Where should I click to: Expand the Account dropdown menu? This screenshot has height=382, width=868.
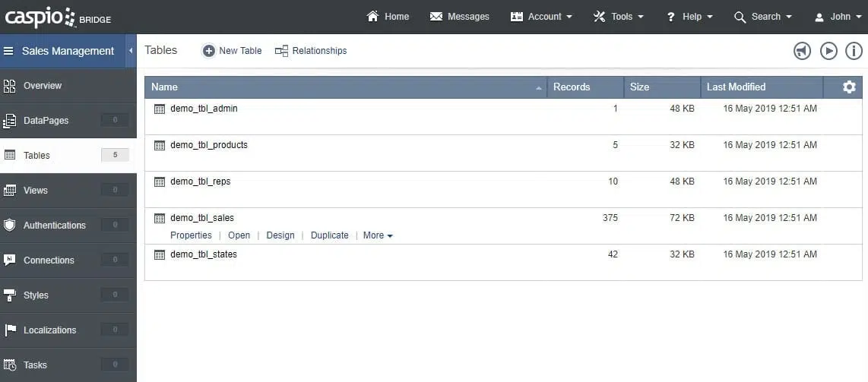(541, 17)
